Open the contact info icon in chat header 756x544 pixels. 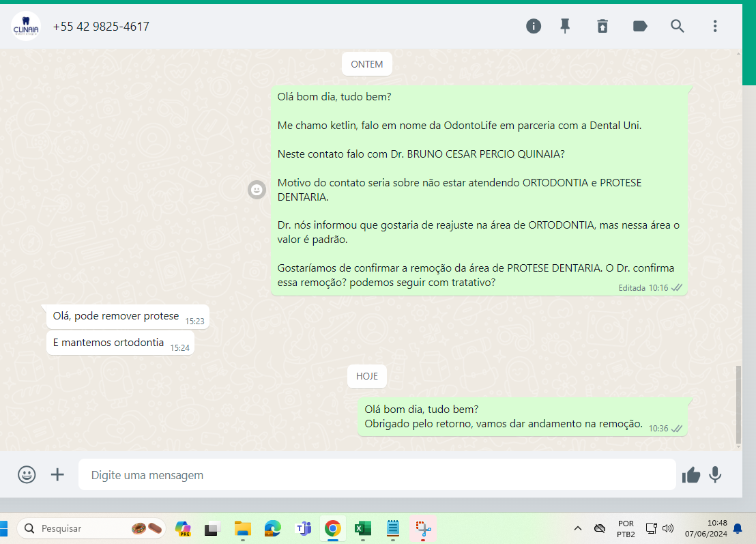(x=534, y=26)
